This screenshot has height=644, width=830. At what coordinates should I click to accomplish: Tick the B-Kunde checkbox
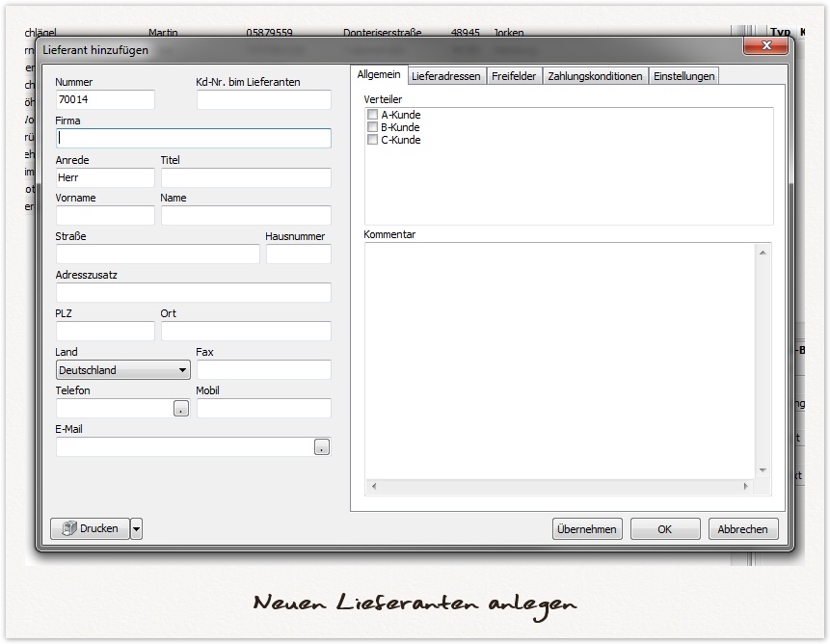[x=372, y=127]
